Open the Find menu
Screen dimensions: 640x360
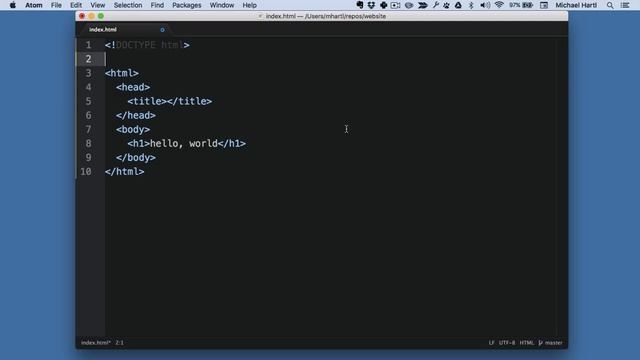(x=157, y=5)
